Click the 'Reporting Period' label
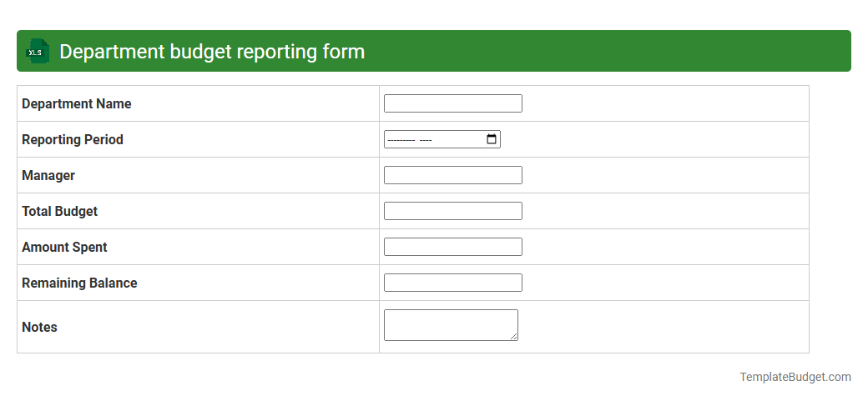This screenshot has width=868, height=401. tap(73, 140)
